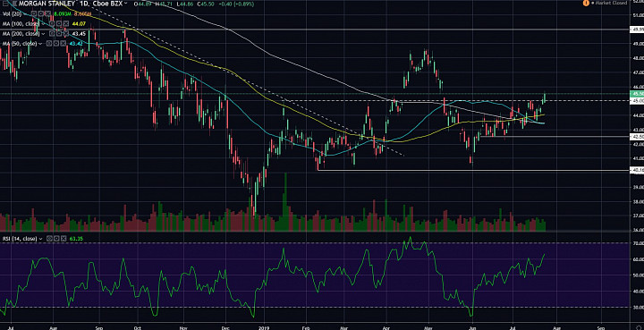Remove the RSI (14, close) indicator
Screen dimensions: 644x330
pyautogui.click(x=64, y=239)
